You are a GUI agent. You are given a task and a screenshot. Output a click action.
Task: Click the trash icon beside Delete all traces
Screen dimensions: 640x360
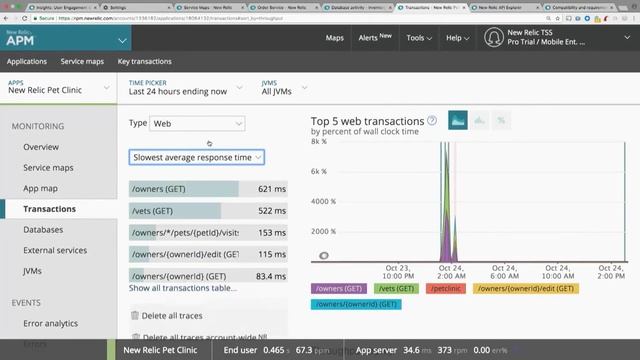(135, 315)
